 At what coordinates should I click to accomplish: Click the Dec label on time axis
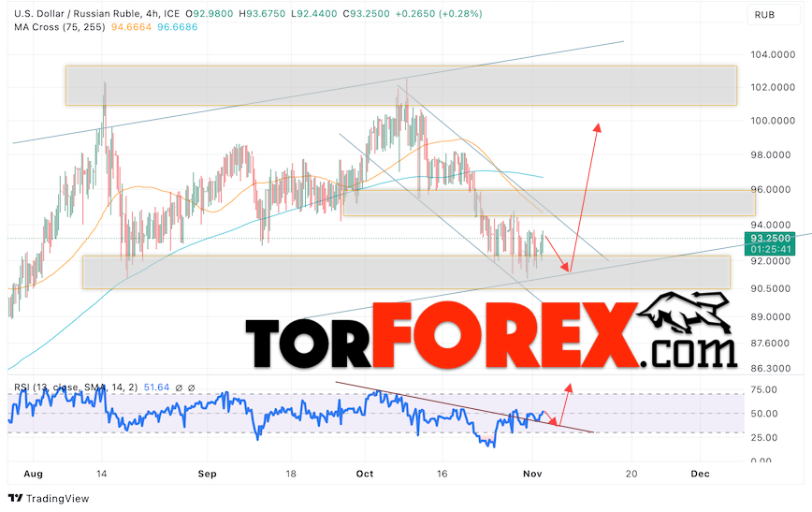700,474
